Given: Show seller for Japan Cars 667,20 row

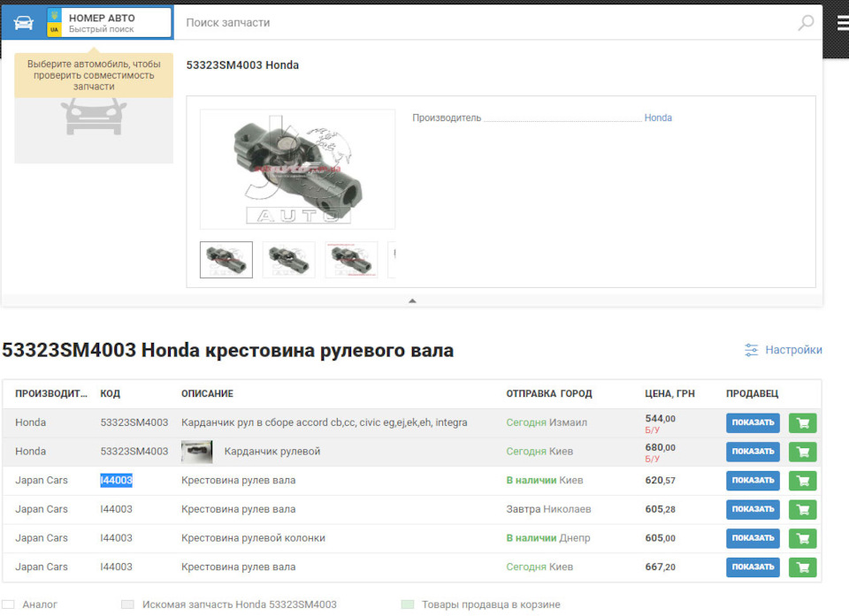Looking at the screenshot, I should coord(753,567).
